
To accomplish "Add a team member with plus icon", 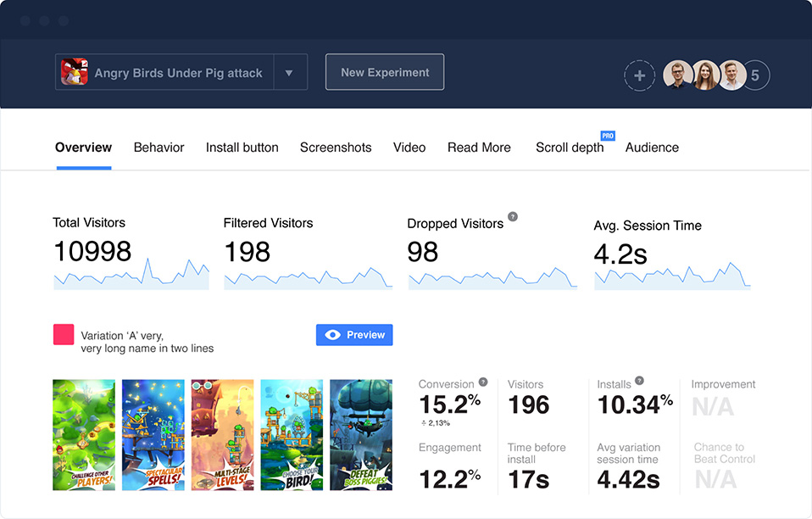I will (640, 75).
